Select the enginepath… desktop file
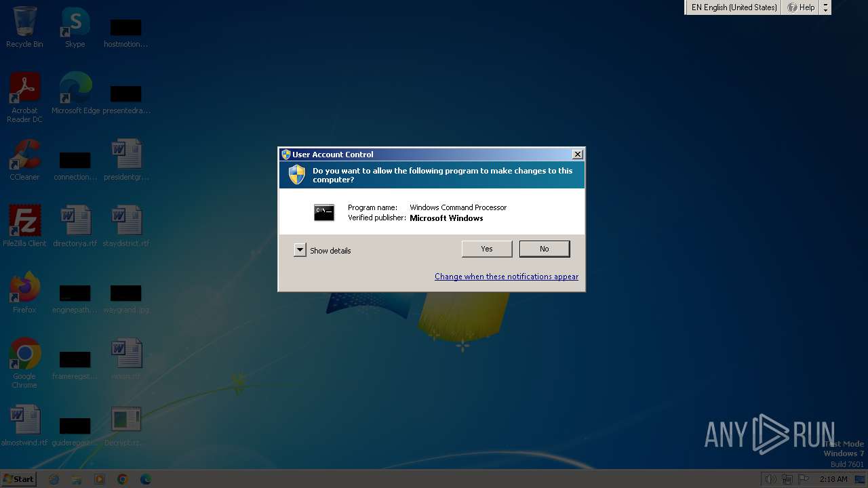 point(75,297)
